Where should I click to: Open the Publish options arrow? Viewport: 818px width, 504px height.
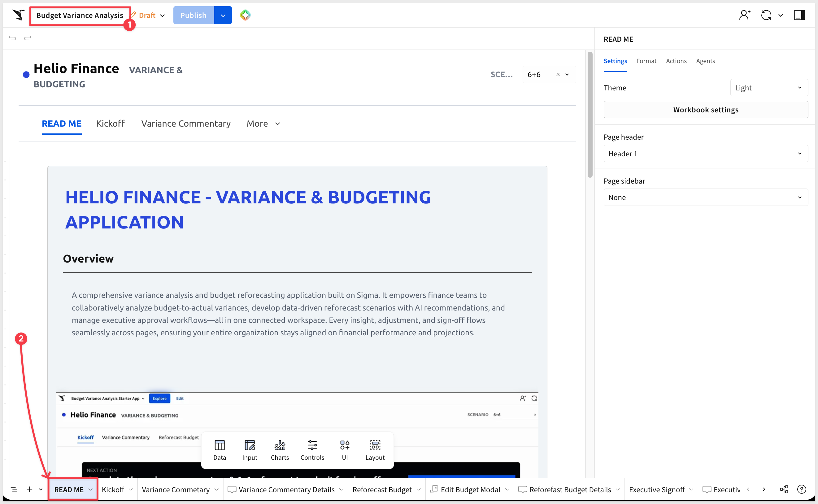(x=223, y=15)
